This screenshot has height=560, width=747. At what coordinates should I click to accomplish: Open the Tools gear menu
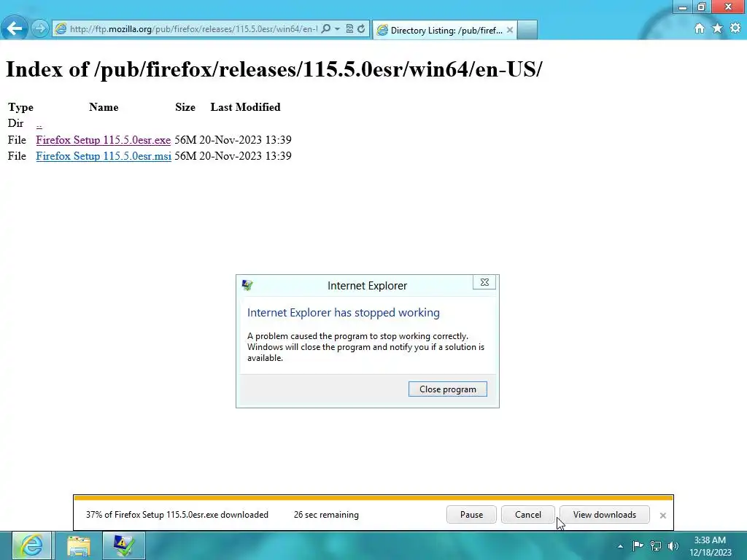click(735, 28)
